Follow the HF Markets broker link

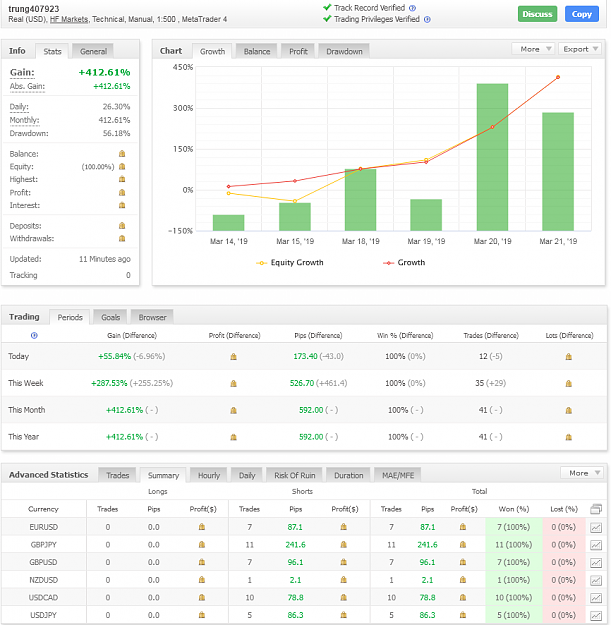point(69,19)
